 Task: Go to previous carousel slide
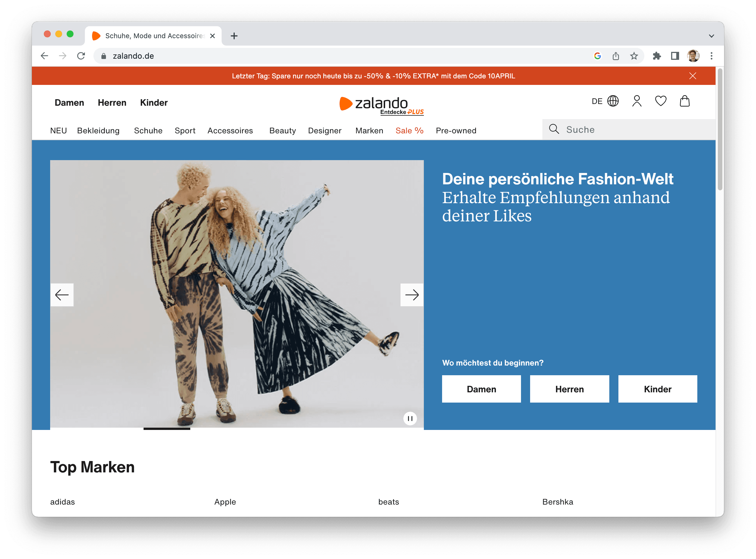coord(62,295)
